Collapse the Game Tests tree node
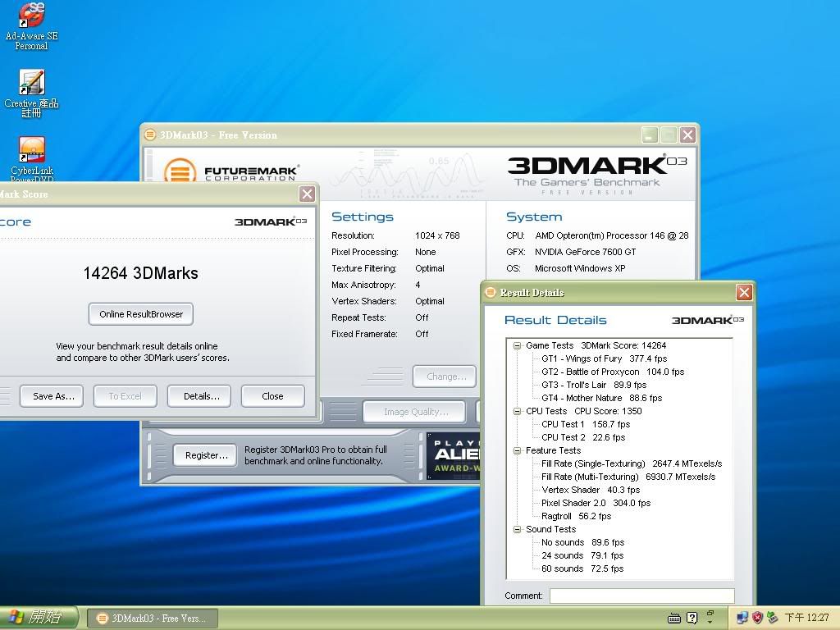 518,345
